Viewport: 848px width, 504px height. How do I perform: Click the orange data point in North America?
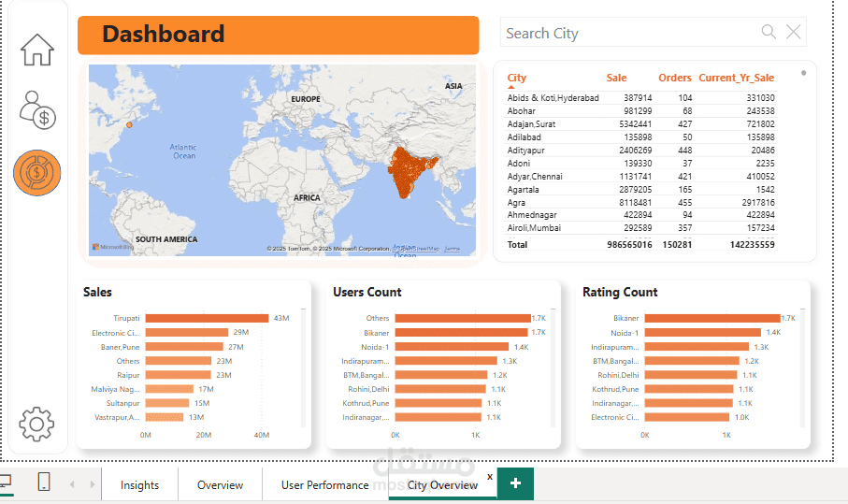129,125
